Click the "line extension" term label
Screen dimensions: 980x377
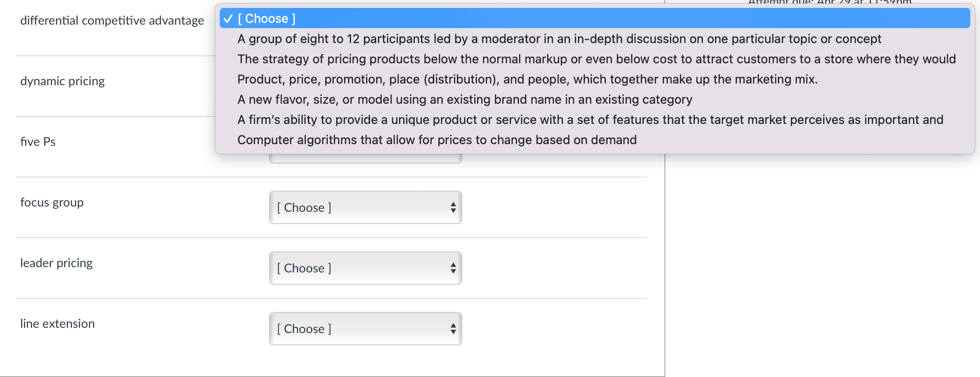(x=58, y=323)
